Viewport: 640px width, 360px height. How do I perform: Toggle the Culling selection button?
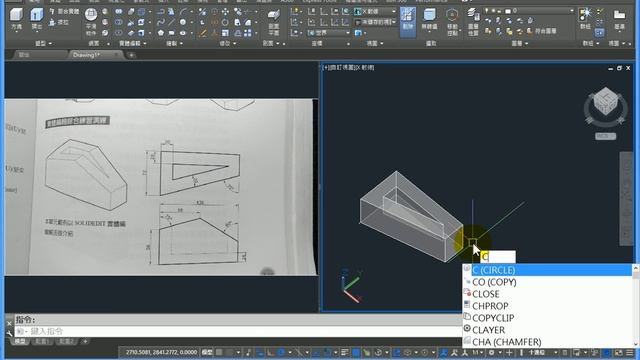(408, 21)
